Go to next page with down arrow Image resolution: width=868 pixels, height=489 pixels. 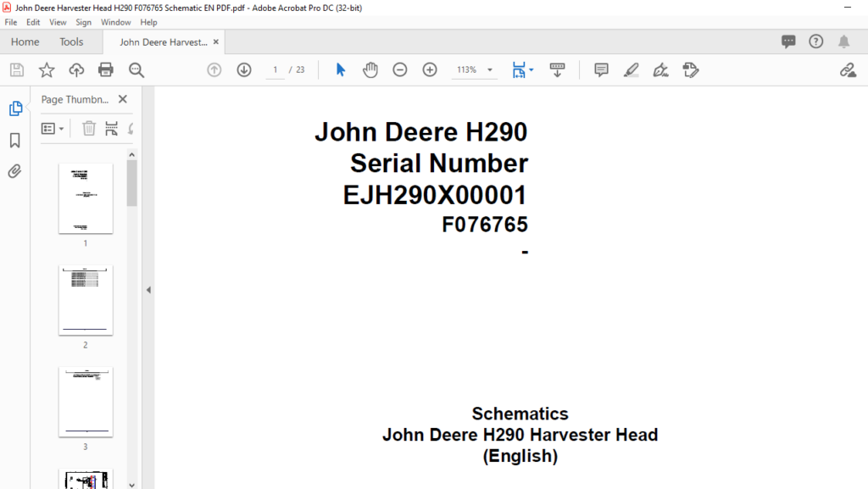click(x=244, y=69)
